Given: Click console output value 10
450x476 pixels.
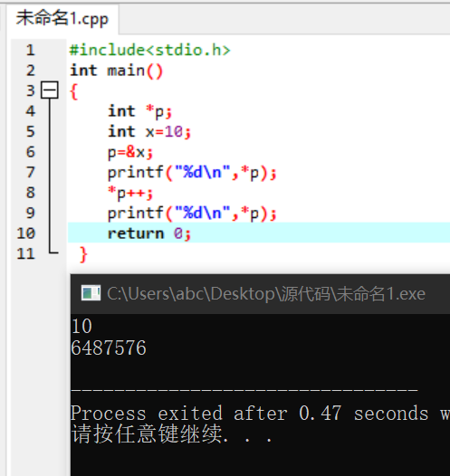Looking at the screenshot, I should pos(81,327).
